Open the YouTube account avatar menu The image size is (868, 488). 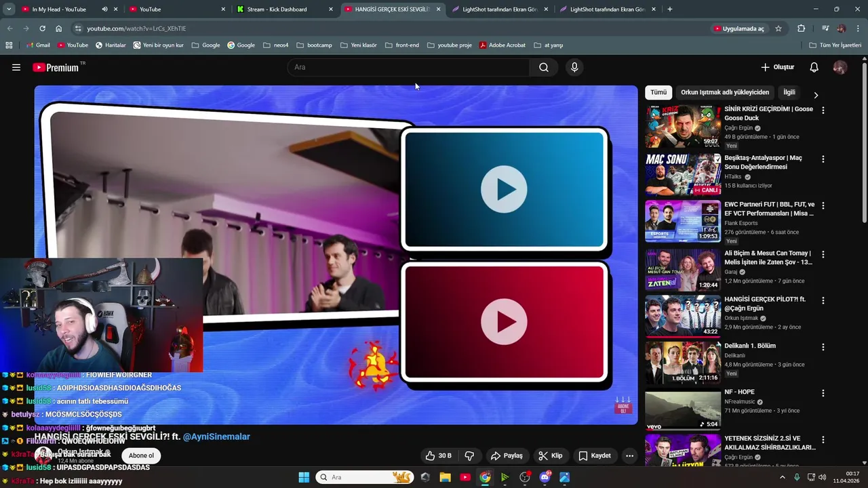[840, 67]
